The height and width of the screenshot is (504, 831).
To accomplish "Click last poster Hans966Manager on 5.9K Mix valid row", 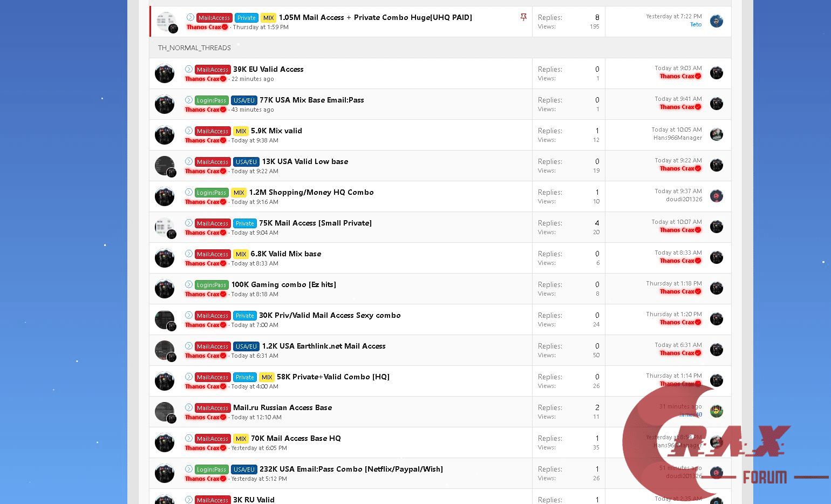I will 678,138.
